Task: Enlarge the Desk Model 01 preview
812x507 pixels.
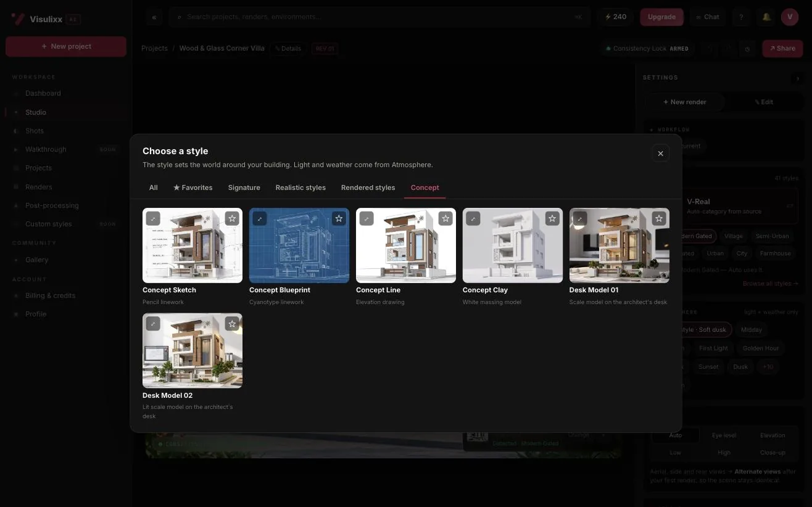Action: tap(580, 218)
